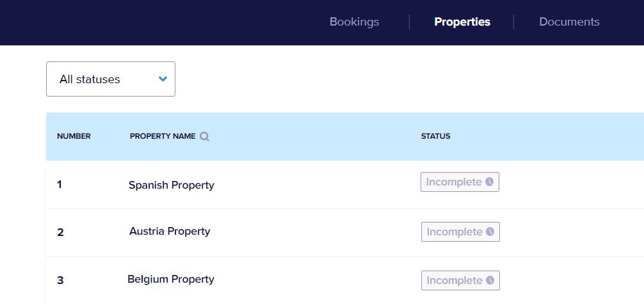Click the PROPERTY NAME column header

[162, 136]
